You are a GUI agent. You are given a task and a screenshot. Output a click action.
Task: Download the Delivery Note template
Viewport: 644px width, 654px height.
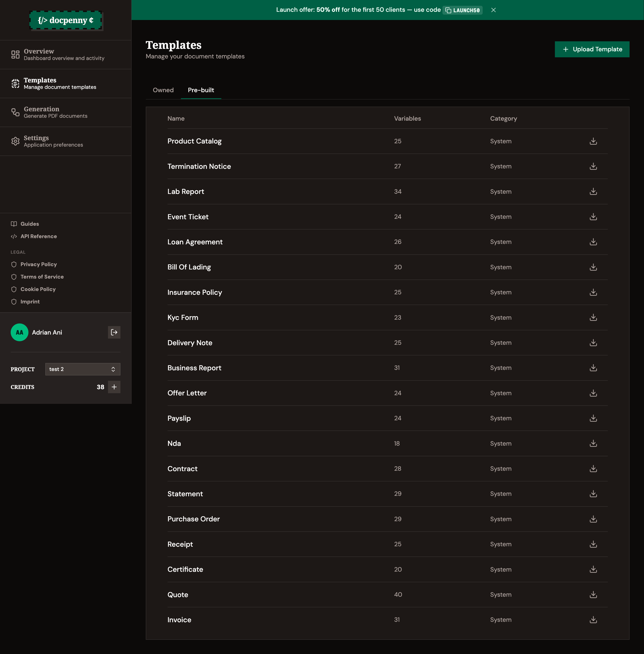point(593,343)
